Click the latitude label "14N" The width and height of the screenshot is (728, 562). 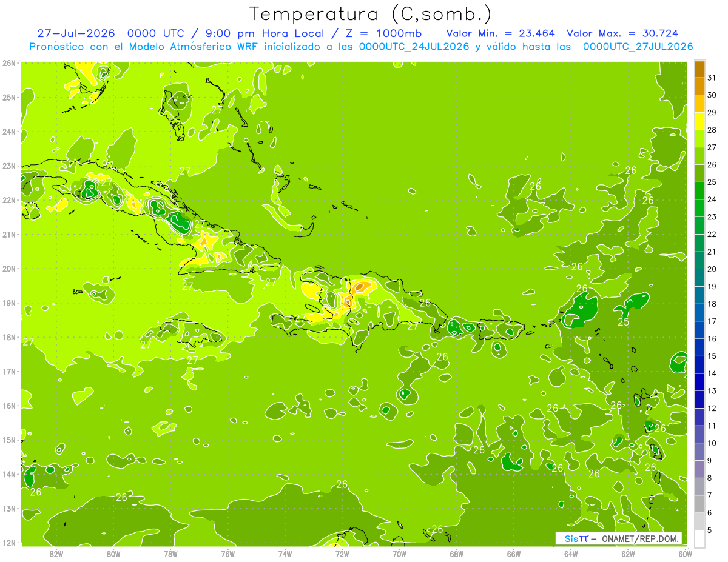pyautogui.click(x=9, y=474)
